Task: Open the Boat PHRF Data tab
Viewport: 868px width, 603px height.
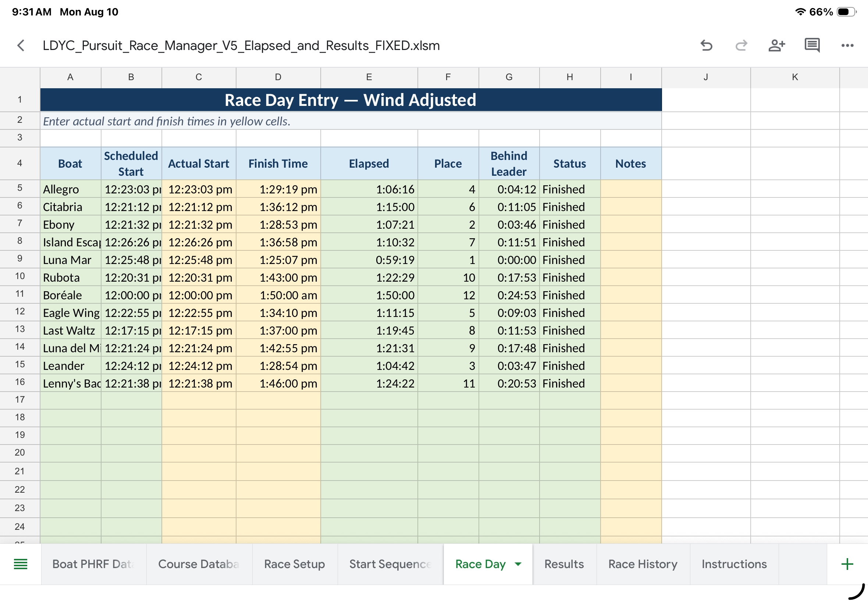Action: pyautogui.click(x=93, y=564)
